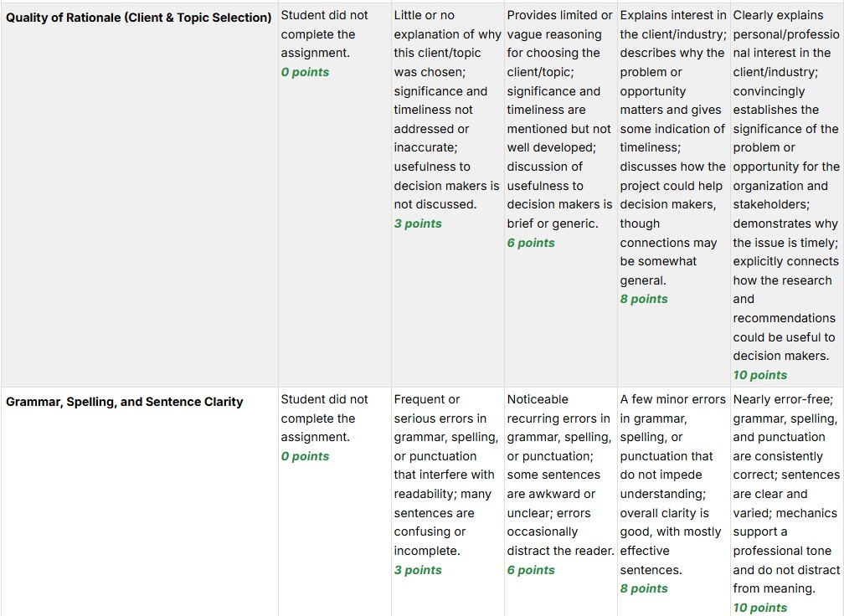Choose "8 points" for Grammar, Spelling, Sentence Clarity
Image resolution: width=844 pixels, height=616 pixels.
[644, 588]
